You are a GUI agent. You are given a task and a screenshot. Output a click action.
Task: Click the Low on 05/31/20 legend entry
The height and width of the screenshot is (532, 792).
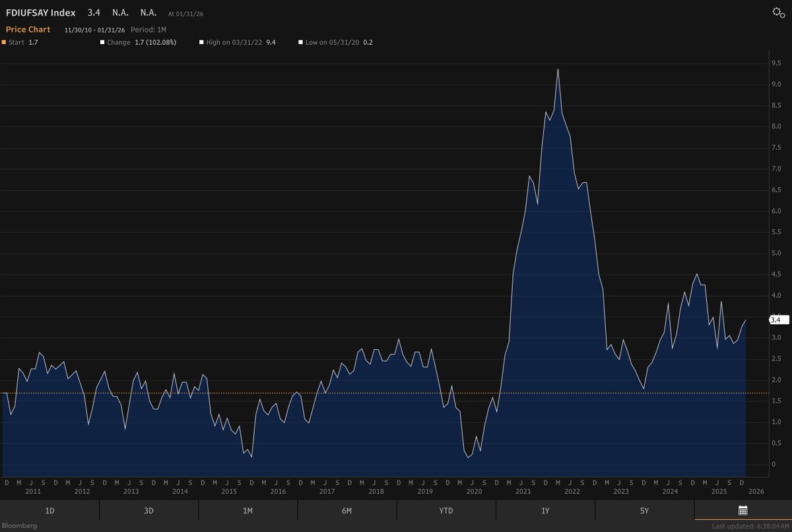click(335, 42)
